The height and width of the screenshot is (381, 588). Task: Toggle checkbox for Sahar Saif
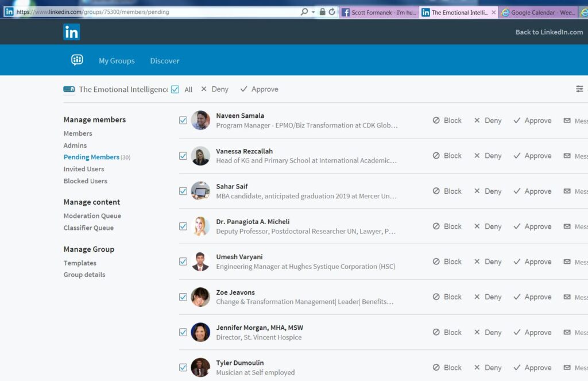[x=183, y=191]
